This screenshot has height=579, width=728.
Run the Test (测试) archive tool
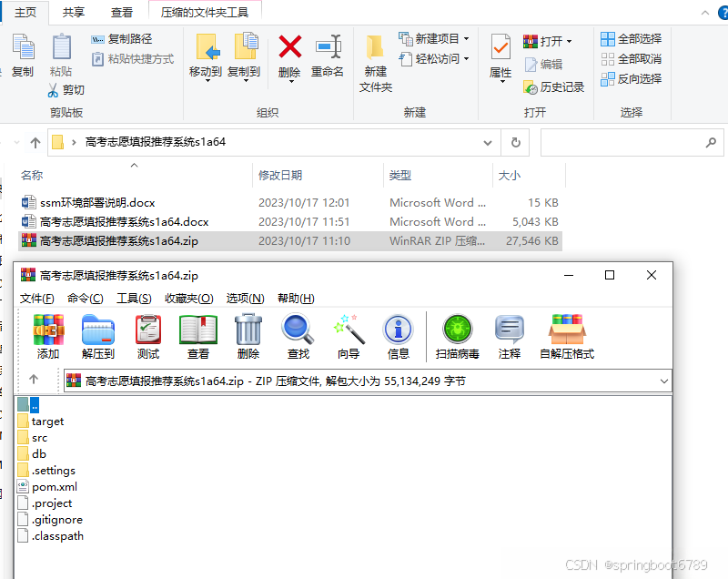point(148,337)
